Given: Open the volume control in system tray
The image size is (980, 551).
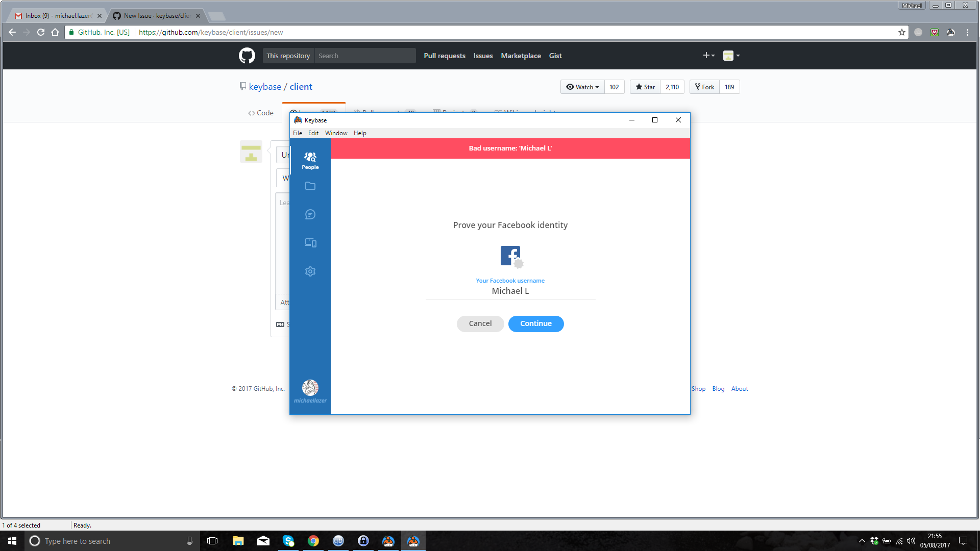Looking at the screenshot, I should point(911,541).
